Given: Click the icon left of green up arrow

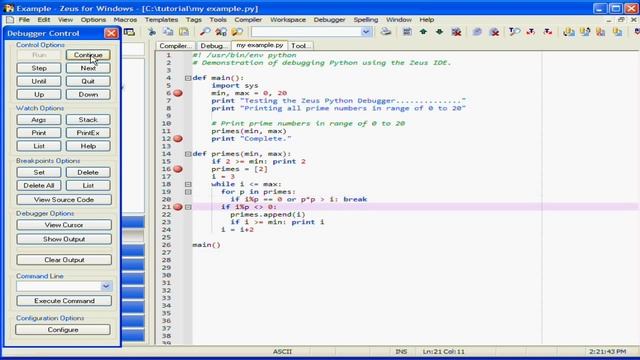Looking at the screenshot, I should coord(407,32).
